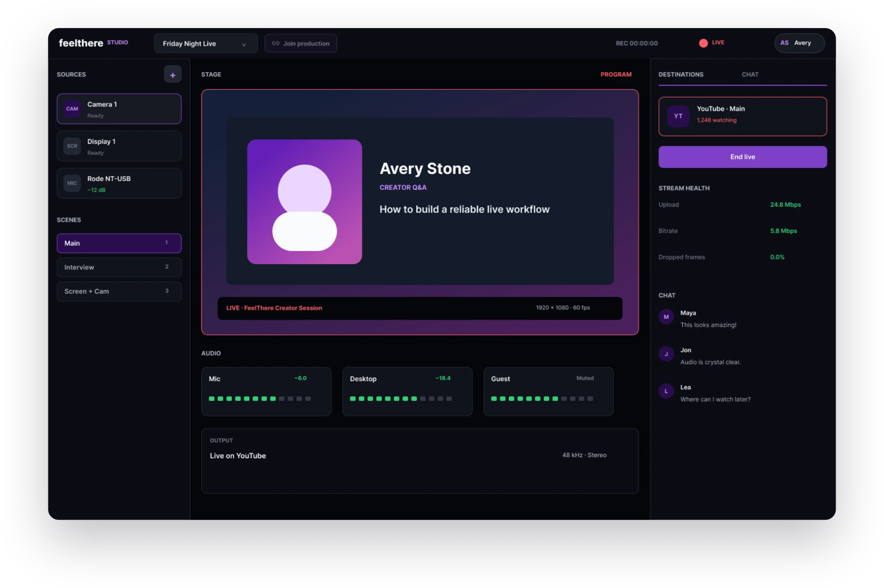Click the red LIVE indicator dot
The width and height of the screenshot is (884, 588).
[703, 43]
